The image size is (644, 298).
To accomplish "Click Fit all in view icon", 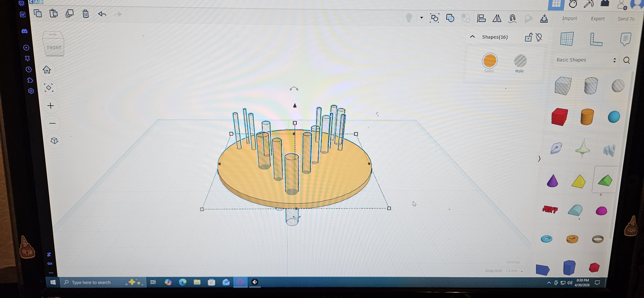I will coord(49,88).
